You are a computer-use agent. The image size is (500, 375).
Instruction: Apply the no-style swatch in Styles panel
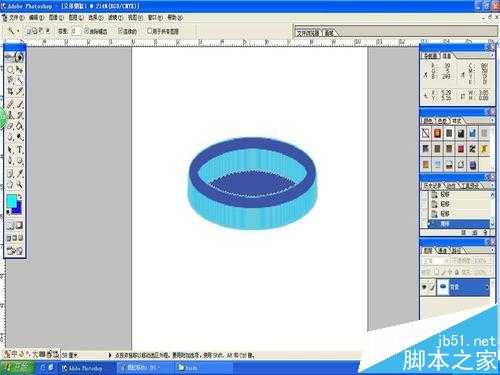click(425, 133)
